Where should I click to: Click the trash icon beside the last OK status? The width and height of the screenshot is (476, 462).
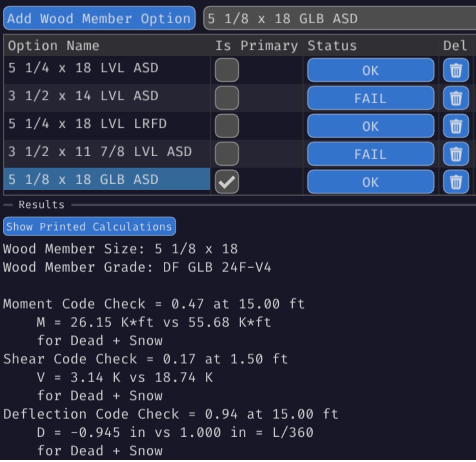[456, 182]
